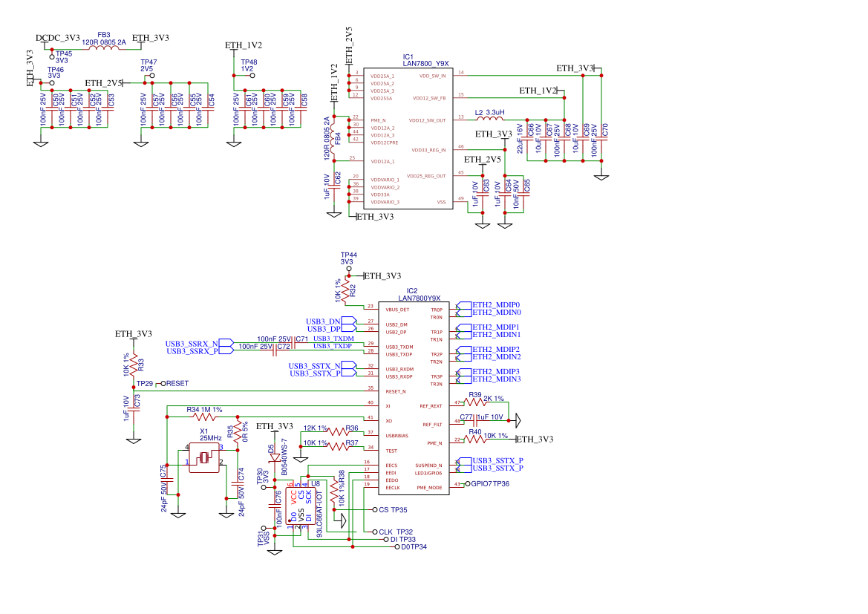This screenshot has width=868, height=614.
Task: Select the USB3_SSRX_N port
Action: tap(226, 343)
